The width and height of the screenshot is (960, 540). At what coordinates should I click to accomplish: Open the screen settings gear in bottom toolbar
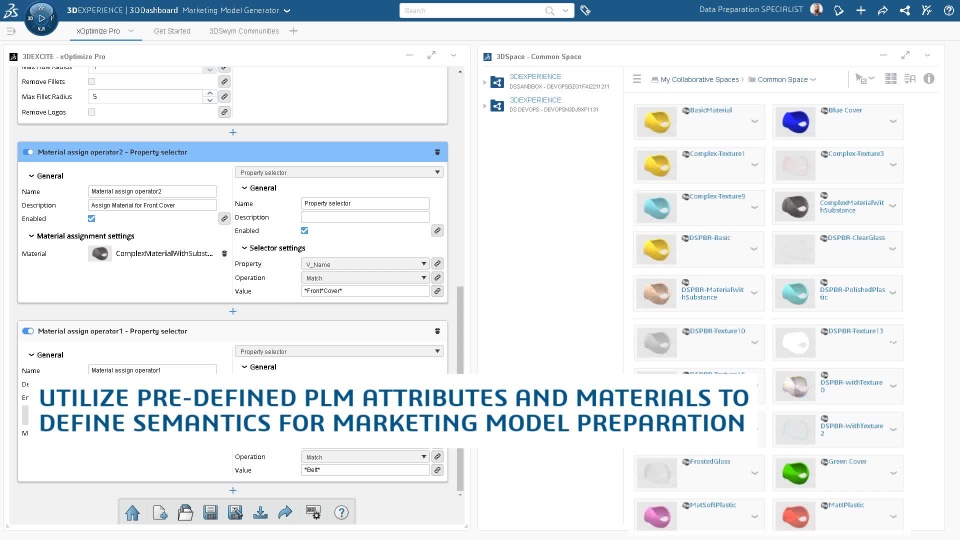[x=313, y=512]
